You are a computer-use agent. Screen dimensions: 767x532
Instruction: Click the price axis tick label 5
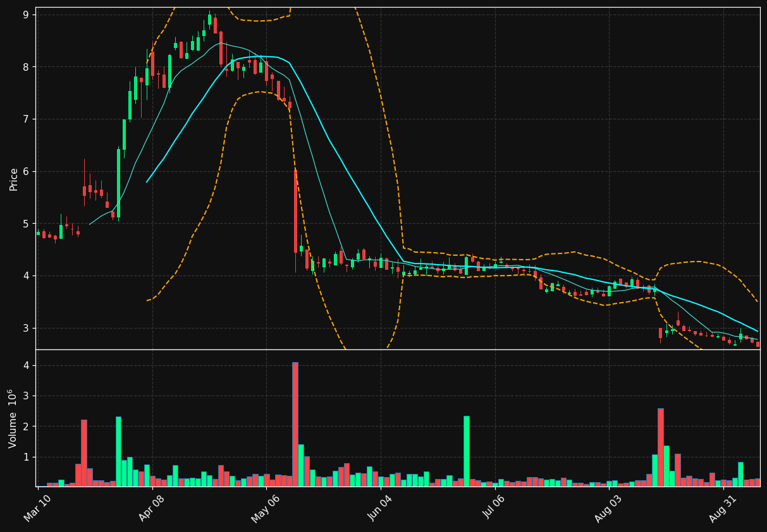pyautogui.click(x=27, y=224)
